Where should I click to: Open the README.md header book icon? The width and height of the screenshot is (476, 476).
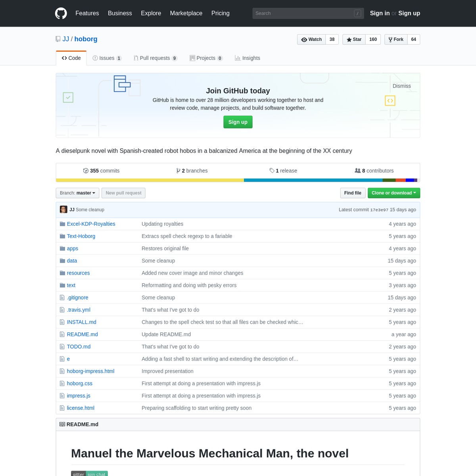62,424
